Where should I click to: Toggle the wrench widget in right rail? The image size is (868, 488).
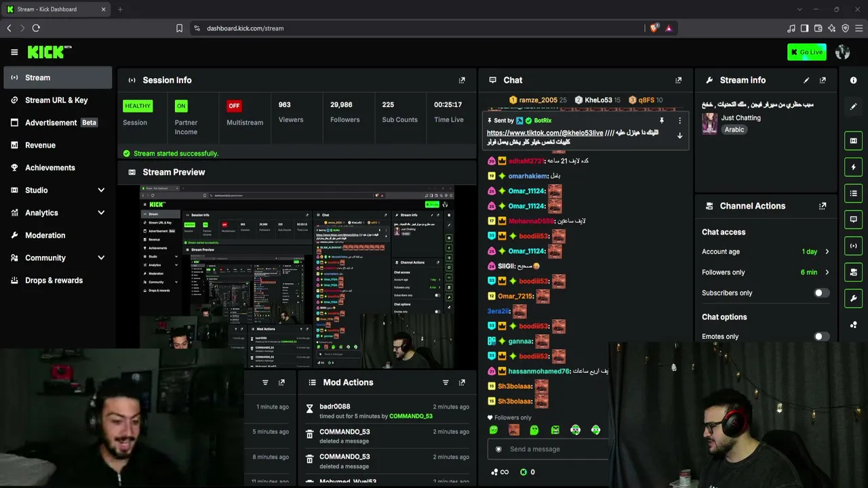click(x=854, y=298)
